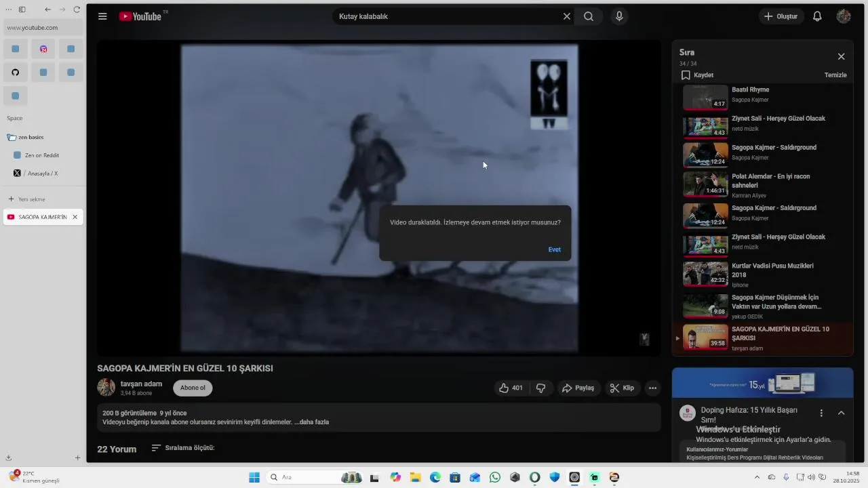Viewport: 868px width, 488px height.
Task: Open the Oluştur create button
Action: [x=781, y=16]
